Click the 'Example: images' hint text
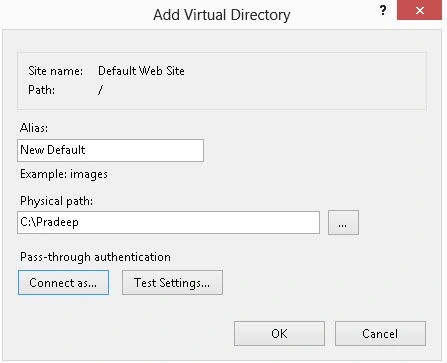Image resolution: width=447 pixels, height=363 pixels. [64, 174]
